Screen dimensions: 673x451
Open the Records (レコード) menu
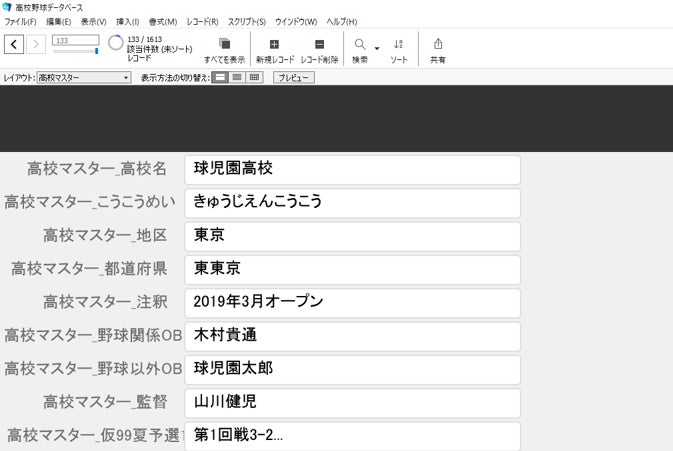tap(202, 21)
